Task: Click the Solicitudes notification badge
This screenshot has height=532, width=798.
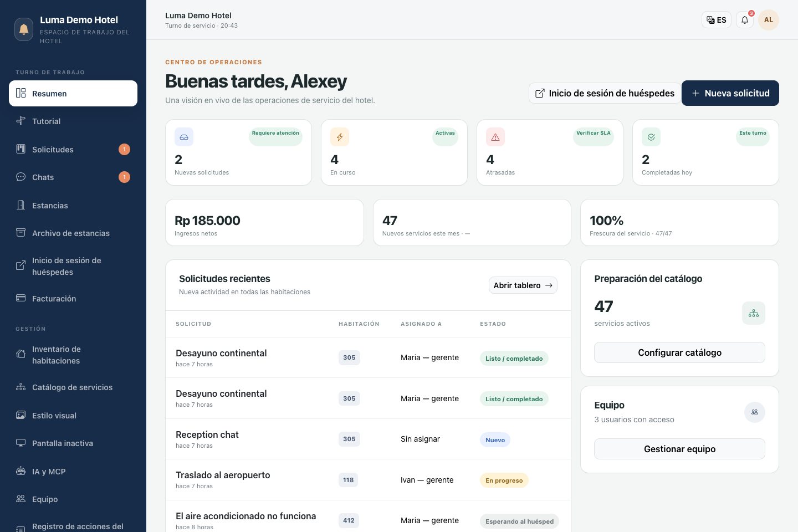Action: [x=125, y=149]
